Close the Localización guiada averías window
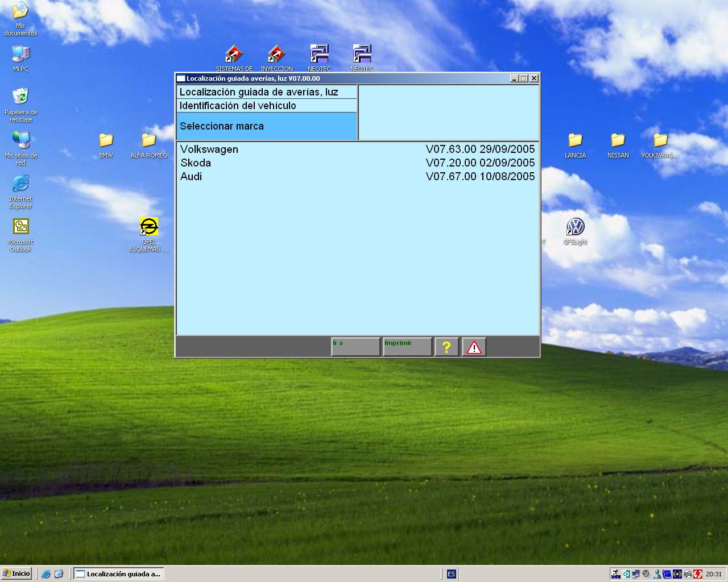Viewport: 728px width, 582px height. [x=533, y=78]
